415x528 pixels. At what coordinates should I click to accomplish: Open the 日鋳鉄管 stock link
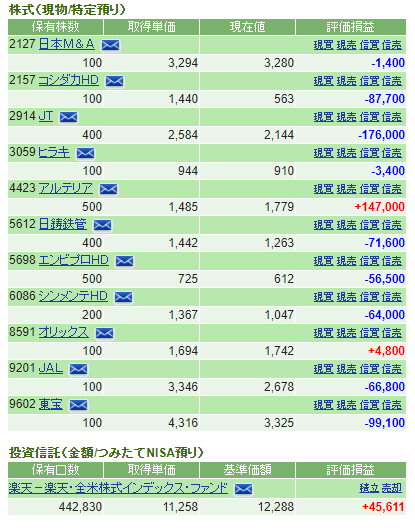[63, 224]
